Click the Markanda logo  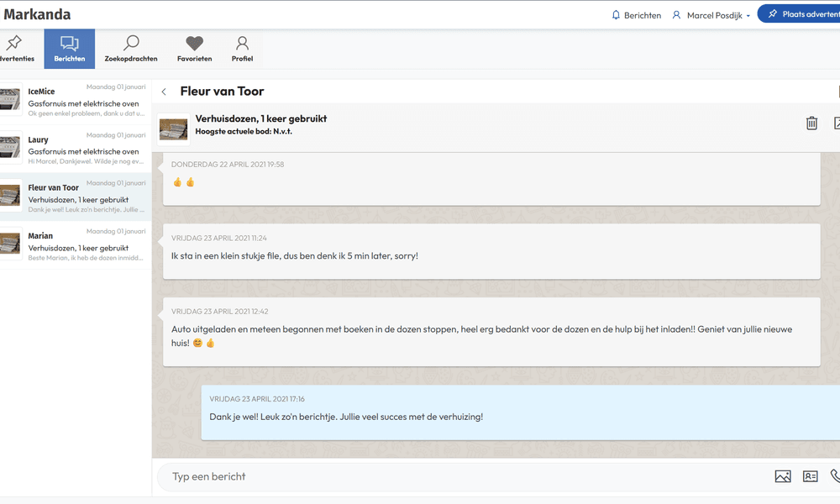coord(37,14)
